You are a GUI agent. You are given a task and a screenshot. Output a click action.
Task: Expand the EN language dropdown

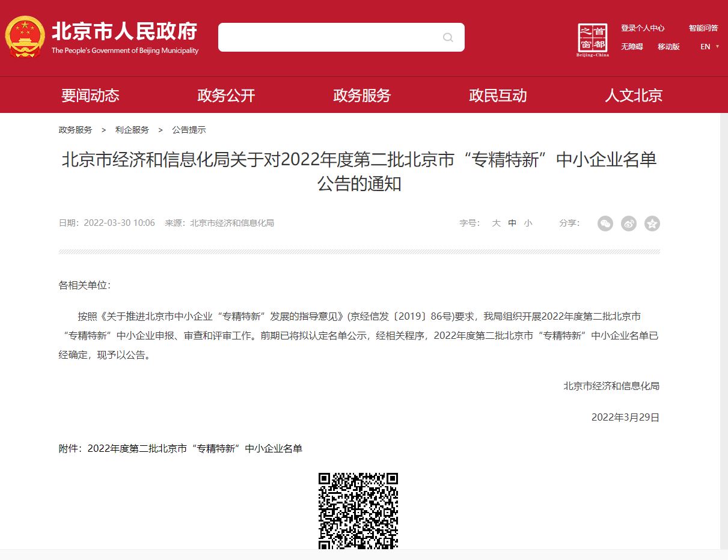coord(709,47)
